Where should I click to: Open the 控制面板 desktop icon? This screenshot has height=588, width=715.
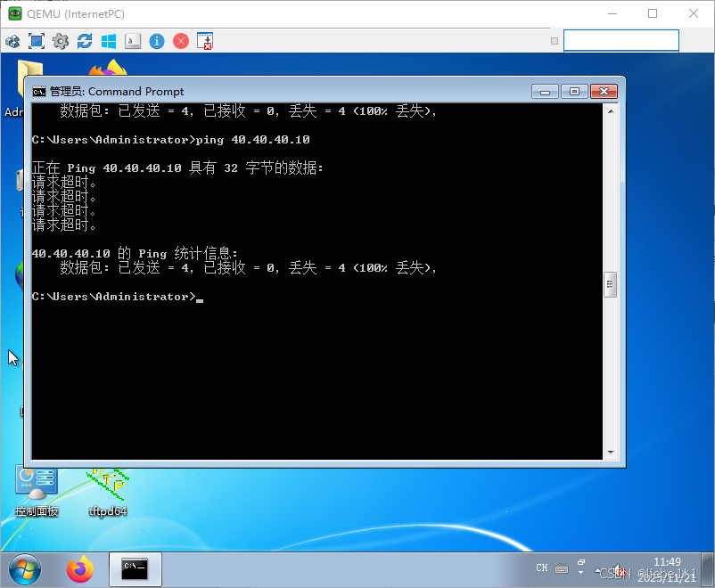pyautogui.click(x=37, y=492)
